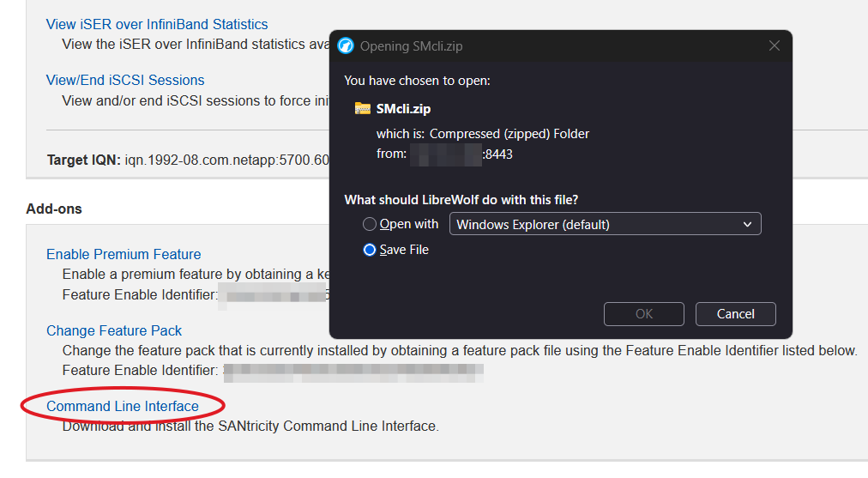This screenshot has height=478, width=868.
Task: Click the Add-ons section heading
Action: click(54, 209)
